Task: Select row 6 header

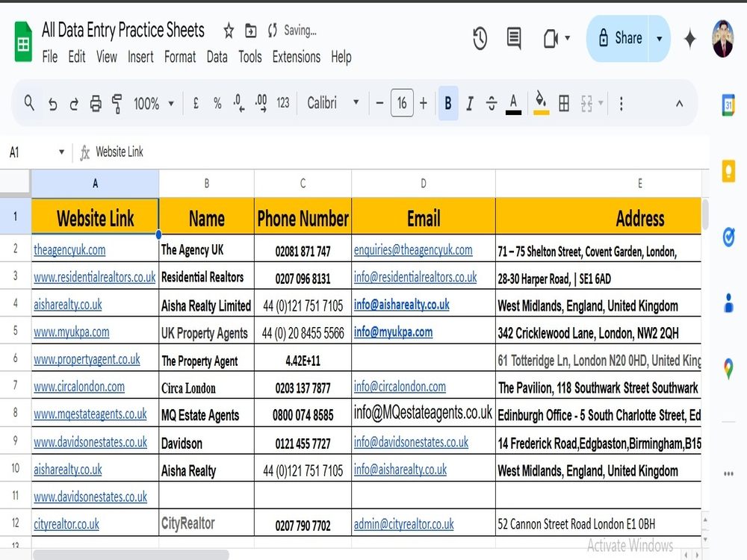Action: tap(15, 358)
